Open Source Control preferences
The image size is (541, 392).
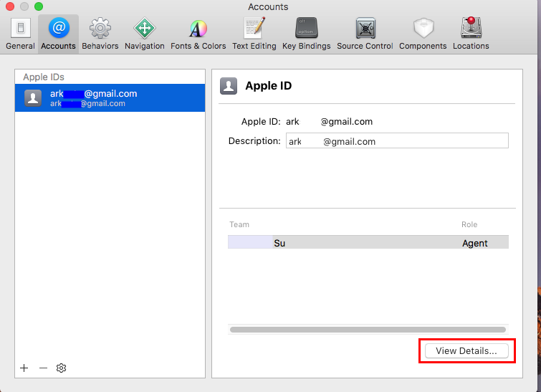(x=365, y=34)
